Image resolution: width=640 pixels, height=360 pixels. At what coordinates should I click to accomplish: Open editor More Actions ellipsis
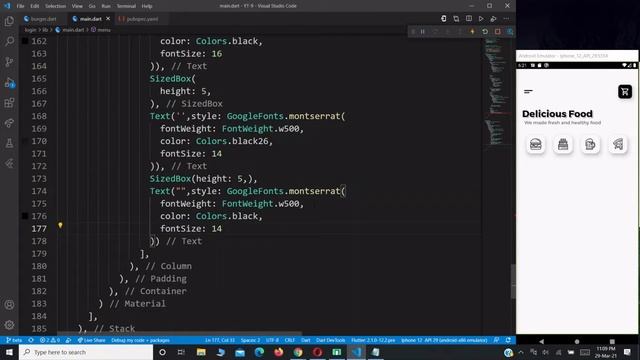[506, 19]
